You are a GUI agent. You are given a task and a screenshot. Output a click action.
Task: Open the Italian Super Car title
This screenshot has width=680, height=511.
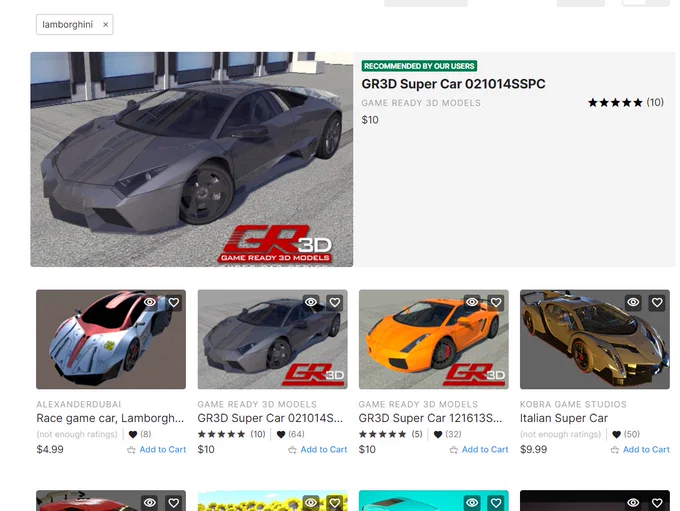tap(564, 418)
